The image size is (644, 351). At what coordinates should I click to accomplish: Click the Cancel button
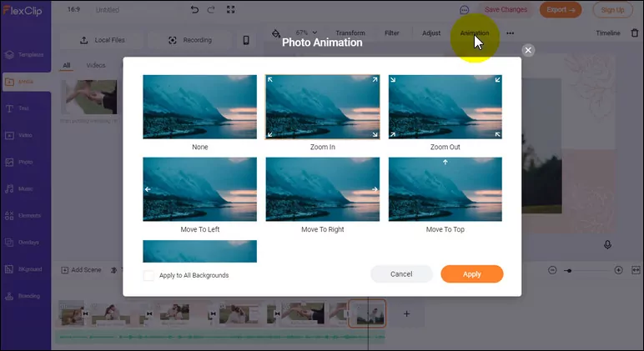[401, 273]
